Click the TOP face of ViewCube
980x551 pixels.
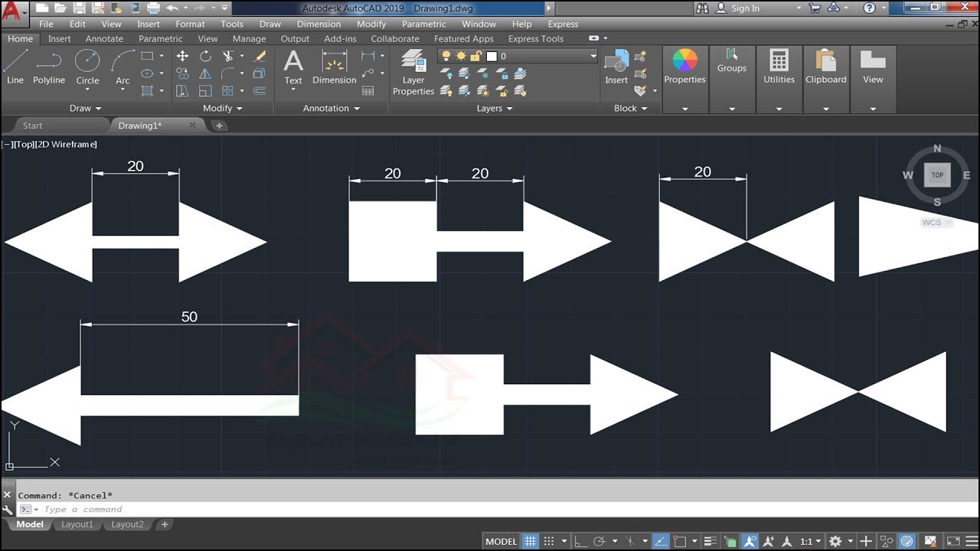pos(937,174)
